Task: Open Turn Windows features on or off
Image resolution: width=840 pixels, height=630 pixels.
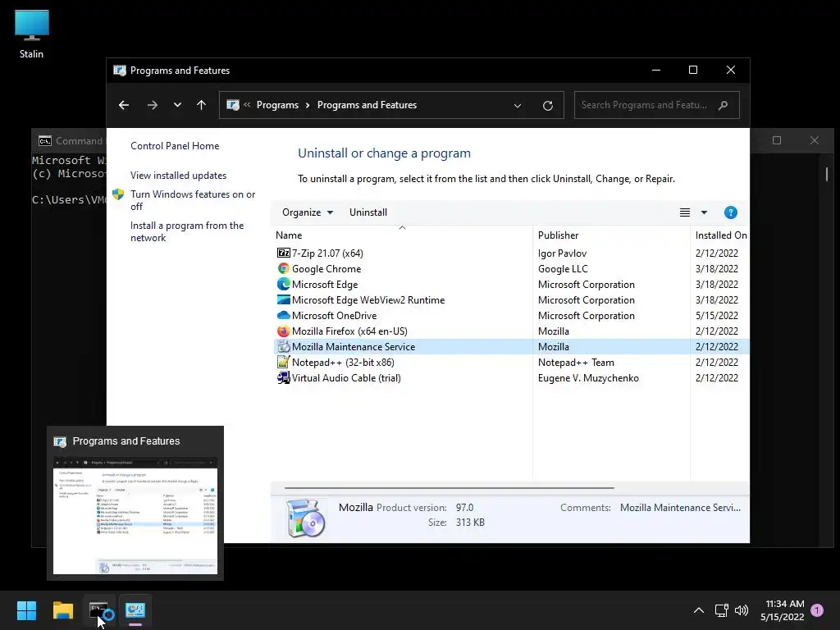Action: (x=193, y=200)
